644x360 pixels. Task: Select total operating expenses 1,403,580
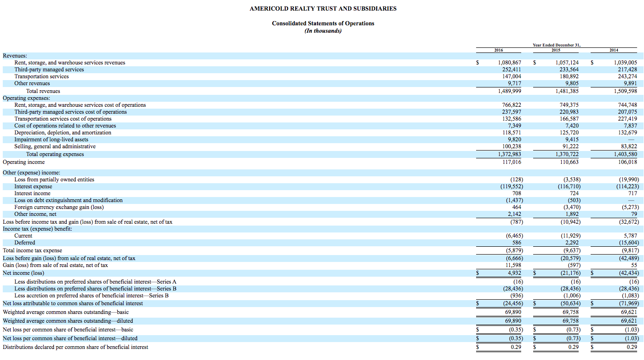pyautogui.click(x=626, y=154)
